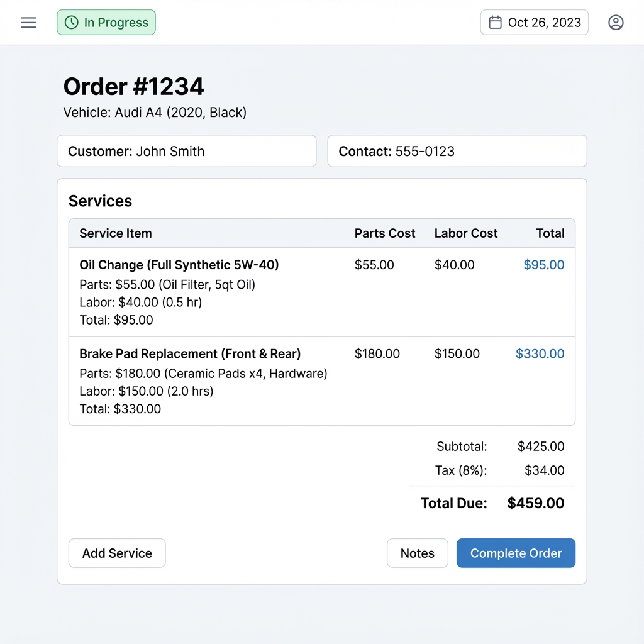The height and width of the screenshot is (644, 644).
Task: Click the Order #1234 heading
Action: click(x=134, y=87)
